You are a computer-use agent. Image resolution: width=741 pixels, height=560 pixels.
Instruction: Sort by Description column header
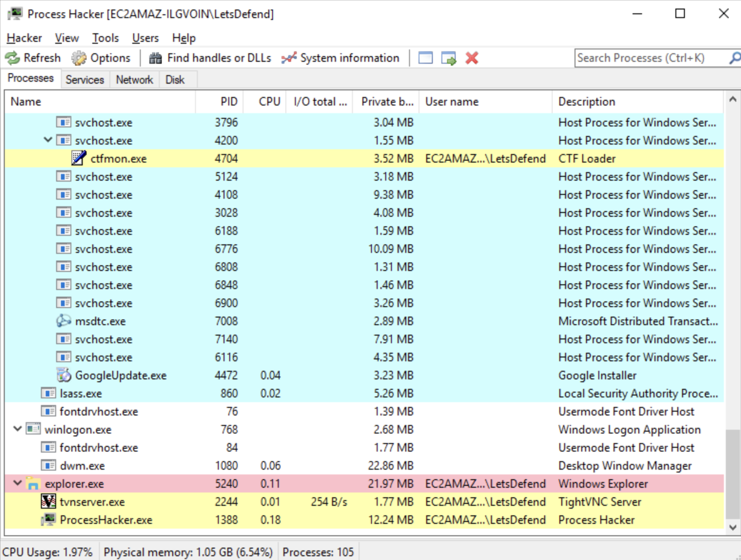pyautogui.click(x=638, y=102)
